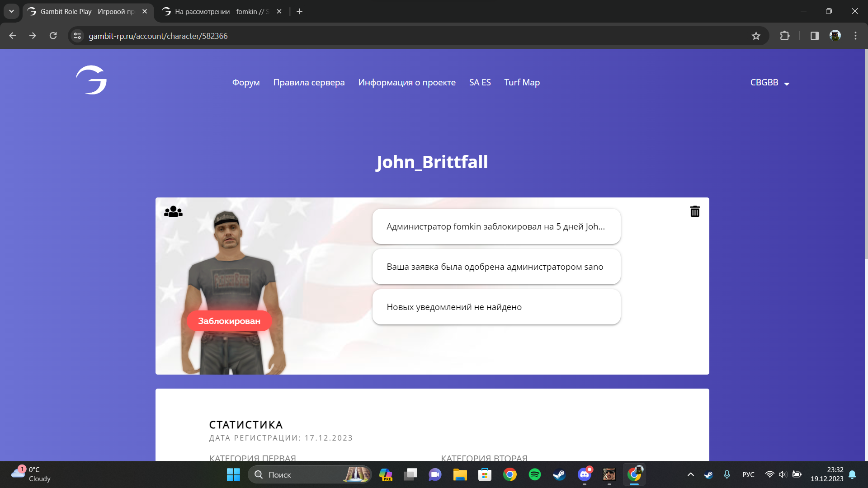The width and height of the screenshot is (868, 488).
Task: Open the Форум menu link
Action: pyautogui.click(x=246, y=83)
